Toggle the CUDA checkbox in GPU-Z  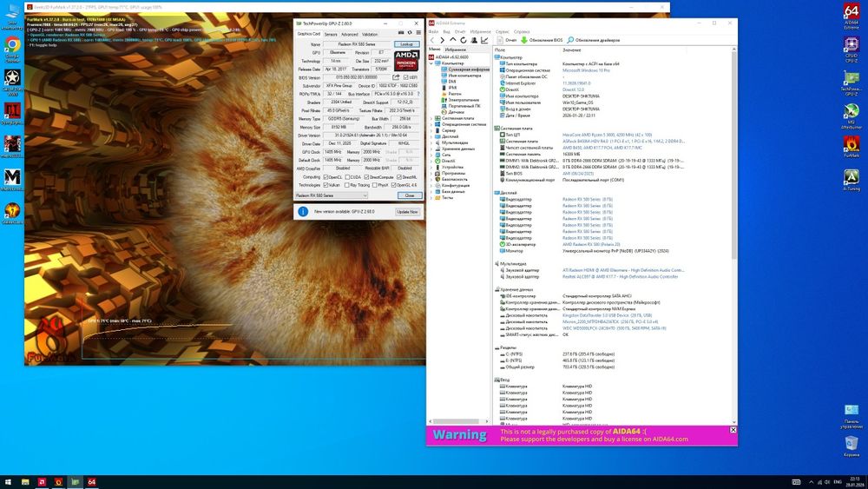pos(347,177)
